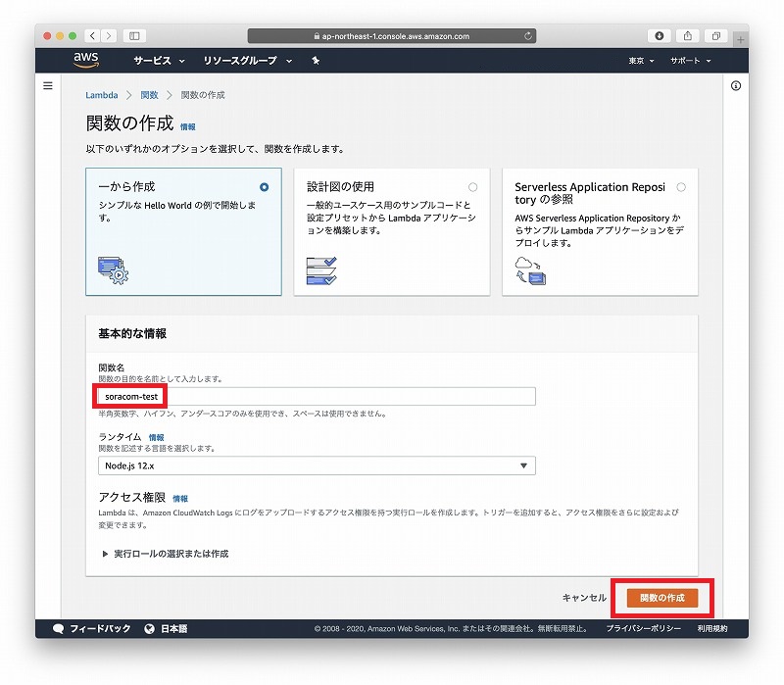This screenshot has width=784, height=685.
Task: Click the 日本語 language selector
Action: (173, 629)
